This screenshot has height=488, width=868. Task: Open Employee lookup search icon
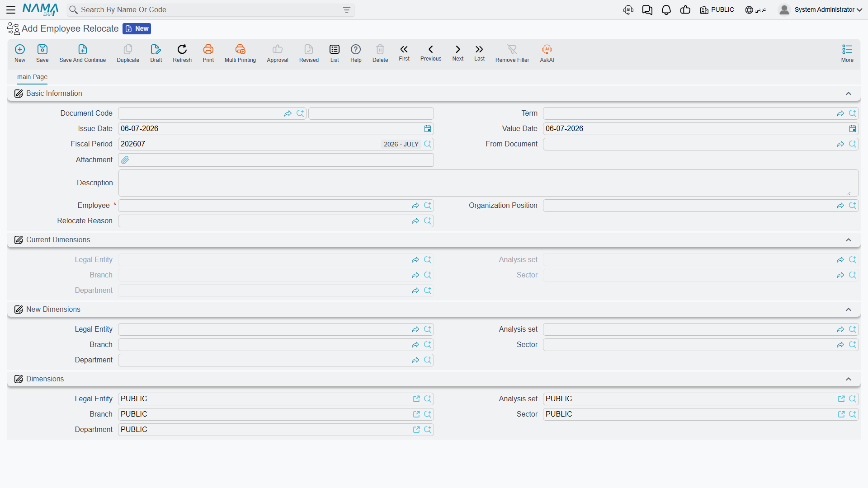coord(428,206)
